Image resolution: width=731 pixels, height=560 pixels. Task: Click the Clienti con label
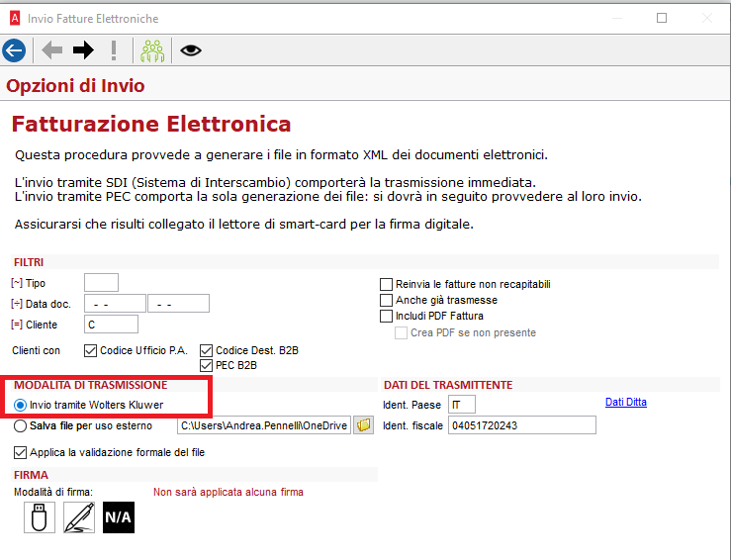point(36,350)
